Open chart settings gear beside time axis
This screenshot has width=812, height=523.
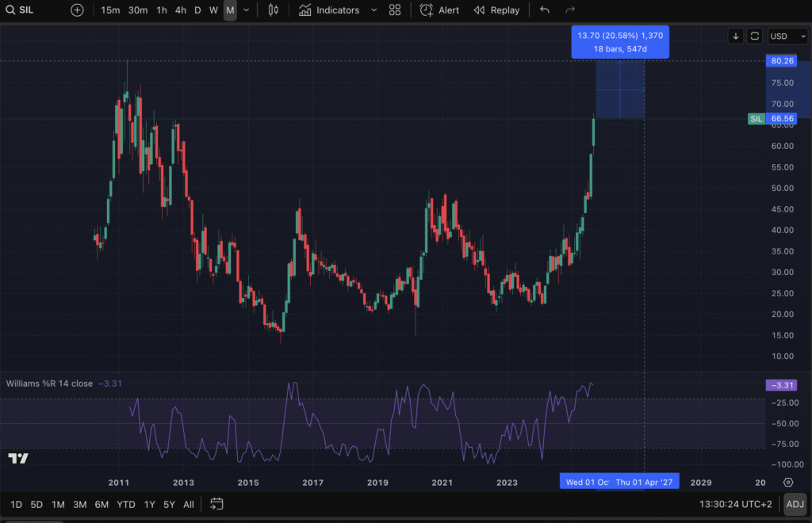(788, 482)
